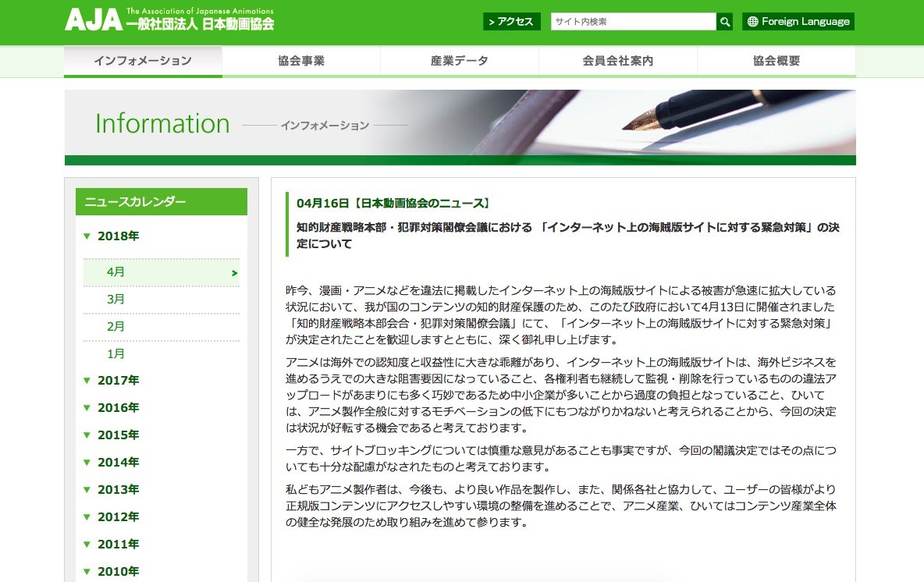The height and width of the screenshot is (582, 924).
Task: Open the 産業データ section
Action: click(x=460, y=61)
